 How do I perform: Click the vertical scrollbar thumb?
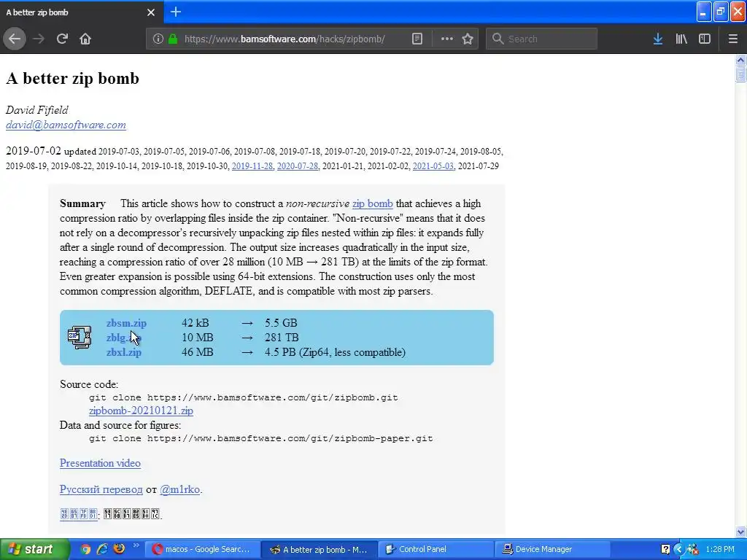click(x=740, y=74)
